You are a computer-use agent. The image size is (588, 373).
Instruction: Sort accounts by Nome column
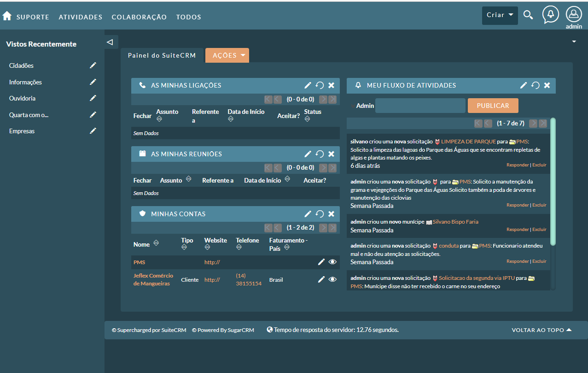(x=156, y=243)
